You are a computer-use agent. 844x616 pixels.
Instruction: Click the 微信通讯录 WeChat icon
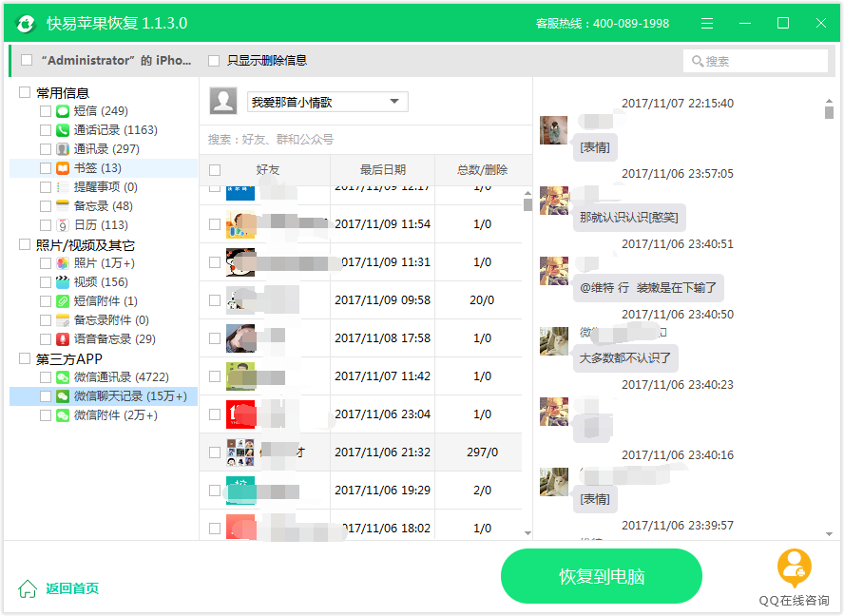pyautogui.click(x=63, y=377)
